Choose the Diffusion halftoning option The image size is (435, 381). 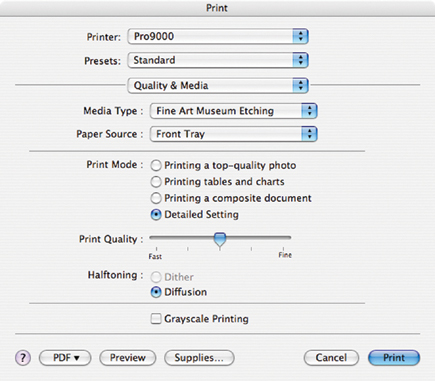coord(156,292)
